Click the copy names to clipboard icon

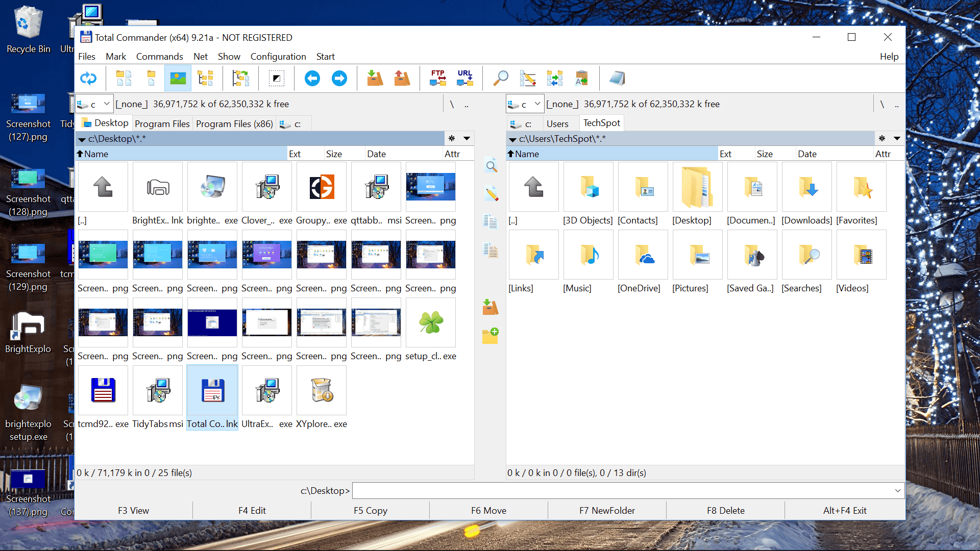[x=582, y=79]
